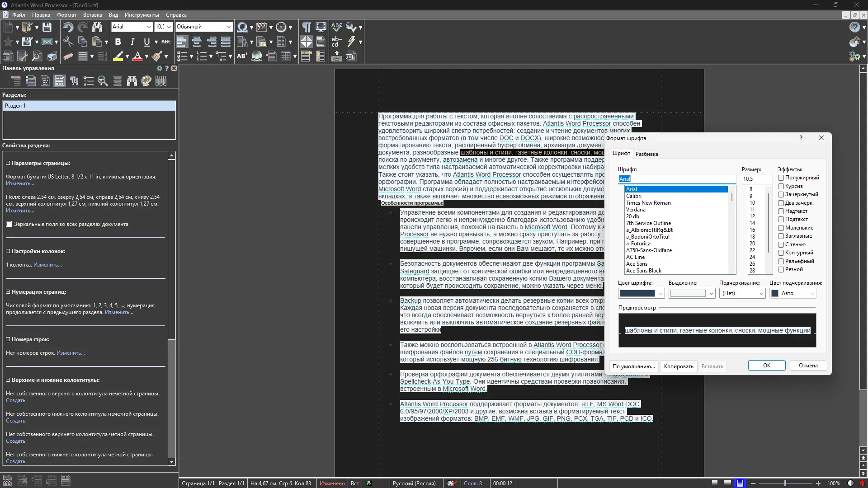Click the Cut scissors icon
The image size is (868, 488).
coord(68,42)
